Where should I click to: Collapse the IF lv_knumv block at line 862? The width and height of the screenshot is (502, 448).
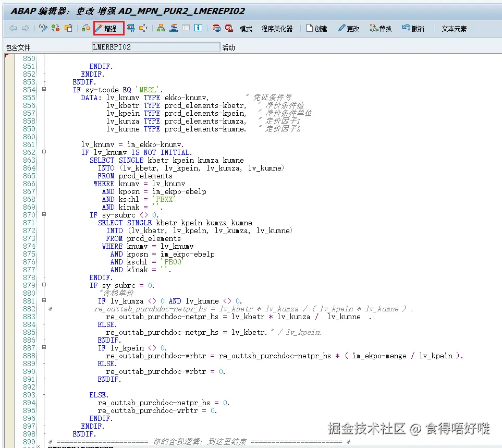(x=44, y=152)
